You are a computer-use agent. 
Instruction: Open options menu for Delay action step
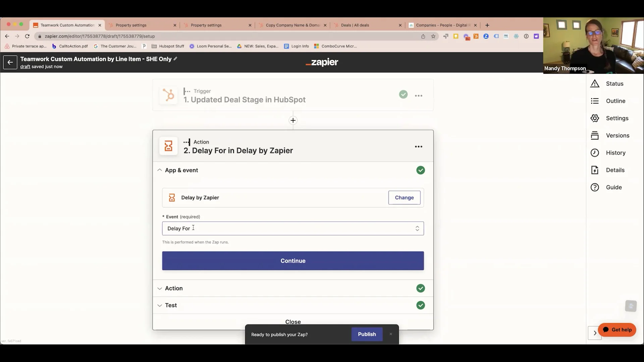pos(418,146)
